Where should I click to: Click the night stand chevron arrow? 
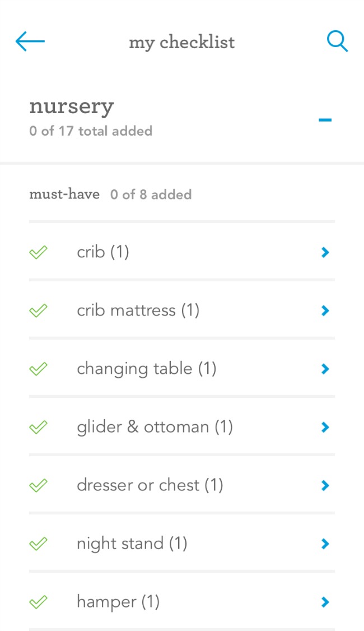coord(325,544)
